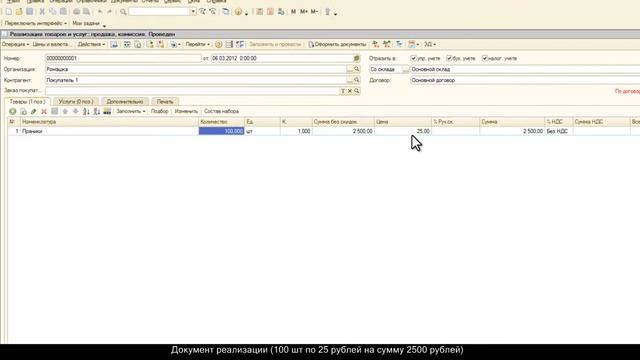Open the selection button of Со склада field

point(405,69)
